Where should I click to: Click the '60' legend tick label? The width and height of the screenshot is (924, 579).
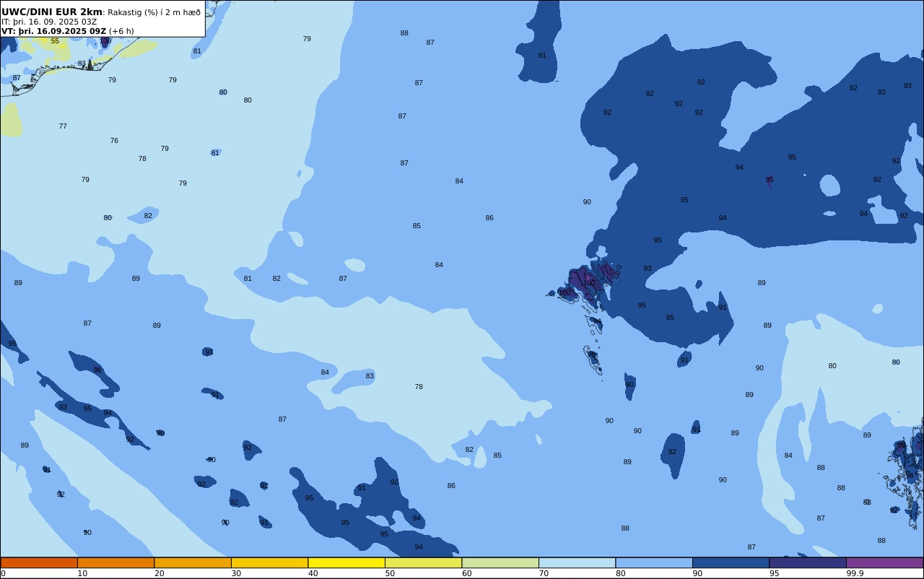pos(467,573)
